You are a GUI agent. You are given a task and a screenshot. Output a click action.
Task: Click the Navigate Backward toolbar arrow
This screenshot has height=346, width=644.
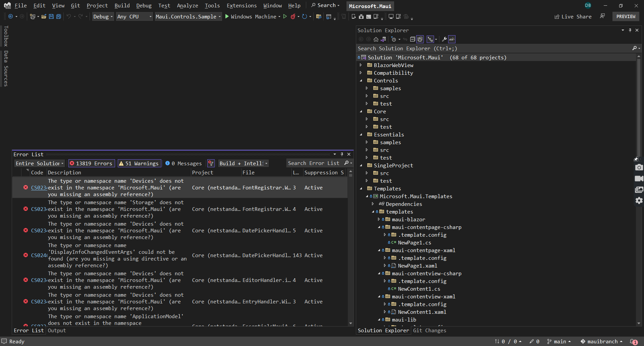point(10,16)
